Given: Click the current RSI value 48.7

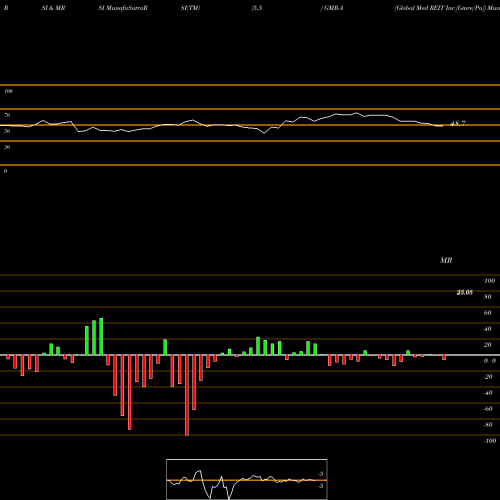Looking at the screenshot, I should (x=458, y=124).
